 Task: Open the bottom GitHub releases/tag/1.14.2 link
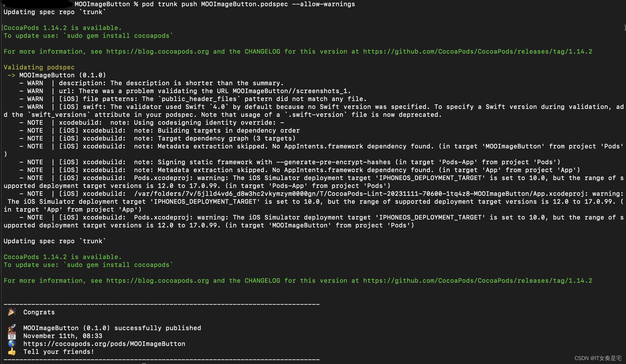coord(478,280)
